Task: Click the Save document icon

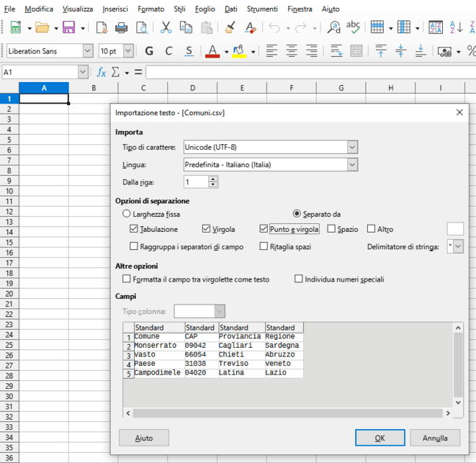Action: [x=68, y=28]
